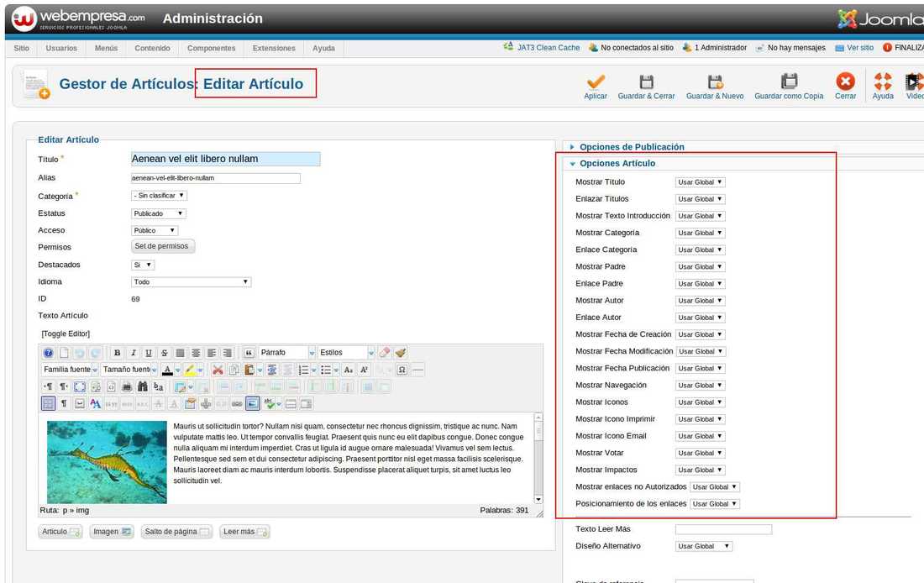Viewport: 924px width, 583px height.
Task: Click the numbered list icon
Action: click(303, 370)
